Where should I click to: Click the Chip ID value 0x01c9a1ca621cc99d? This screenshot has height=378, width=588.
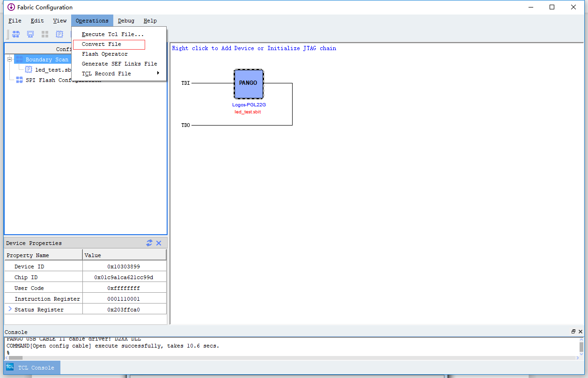click(124, 277)
